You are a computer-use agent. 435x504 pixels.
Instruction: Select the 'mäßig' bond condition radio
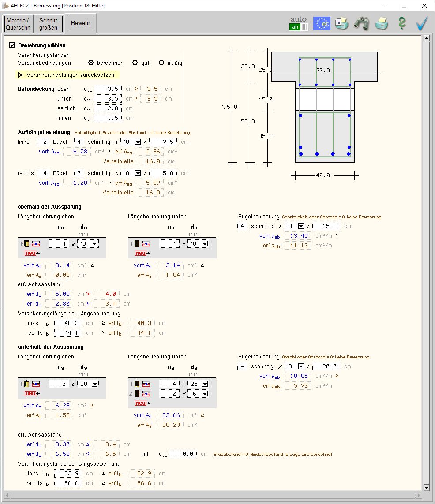pyautogui.click(x=161, y=63)
